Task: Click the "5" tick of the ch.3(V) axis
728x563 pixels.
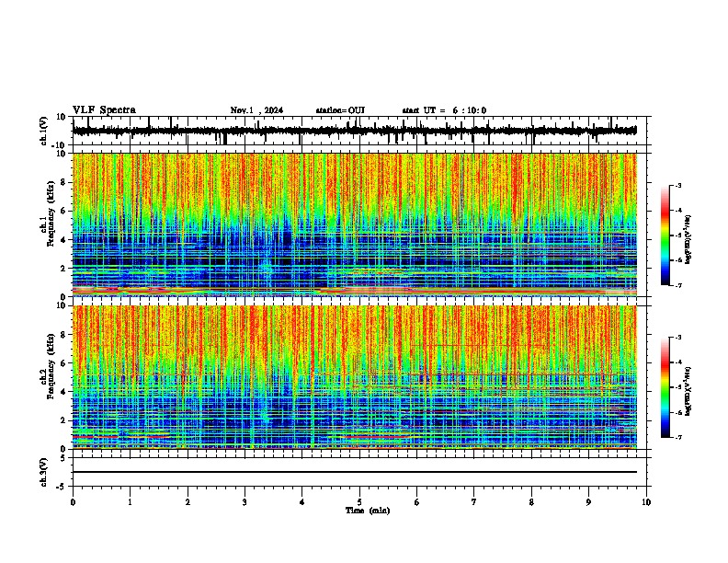Action: (63, 458)
